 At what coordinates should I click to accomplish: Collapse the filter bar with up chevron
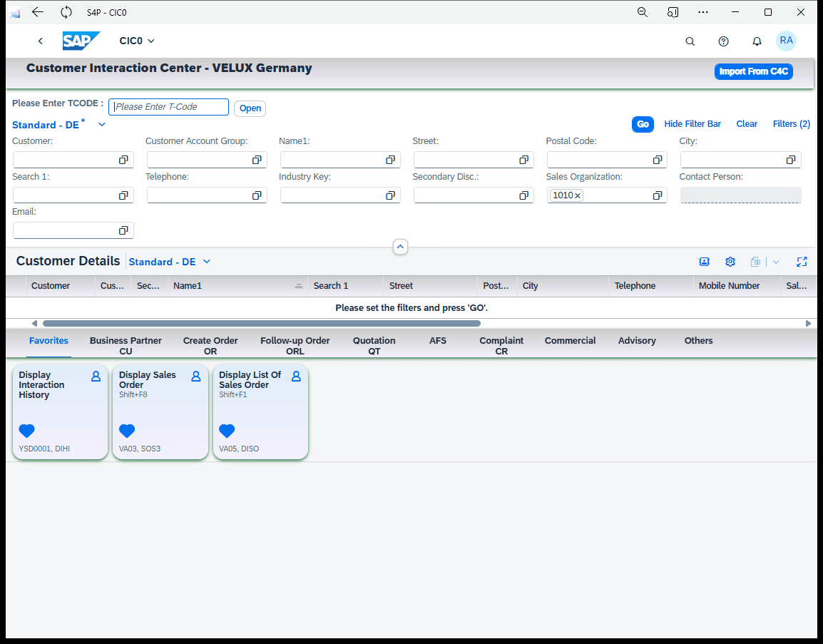400,247
